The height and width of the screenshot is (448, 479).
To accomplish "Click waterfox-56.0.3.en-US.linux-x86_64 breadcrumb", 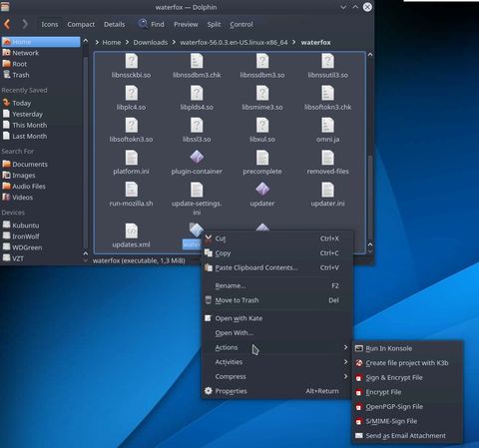I will coord(234,42).
